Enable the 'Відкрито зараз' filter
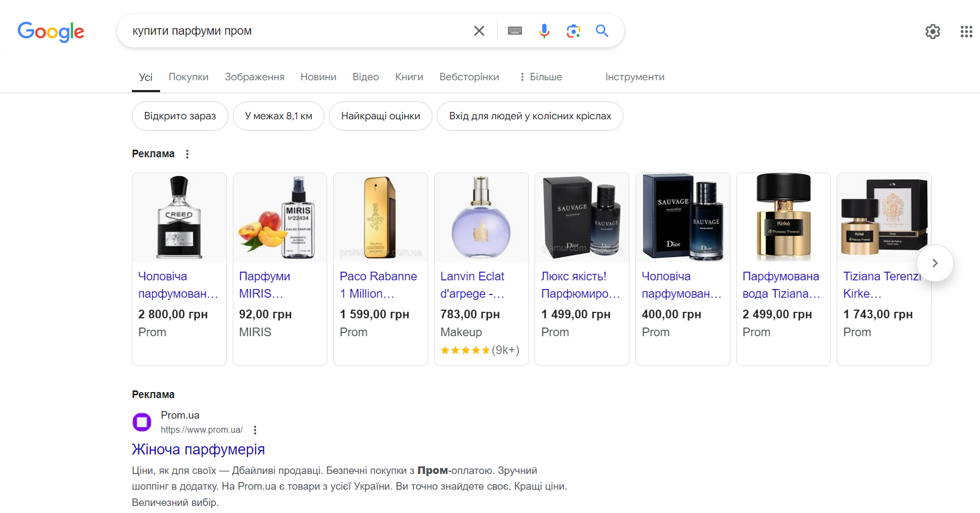This screenshot has width=980, height=513. [180, 116]
